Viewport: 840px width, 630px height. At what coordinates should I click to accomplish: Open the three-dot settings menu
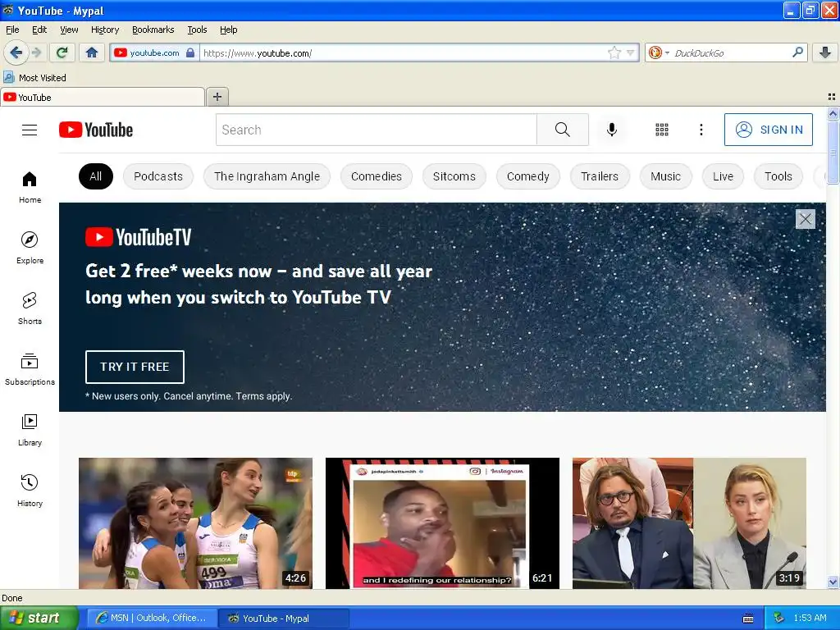(701, 130)
